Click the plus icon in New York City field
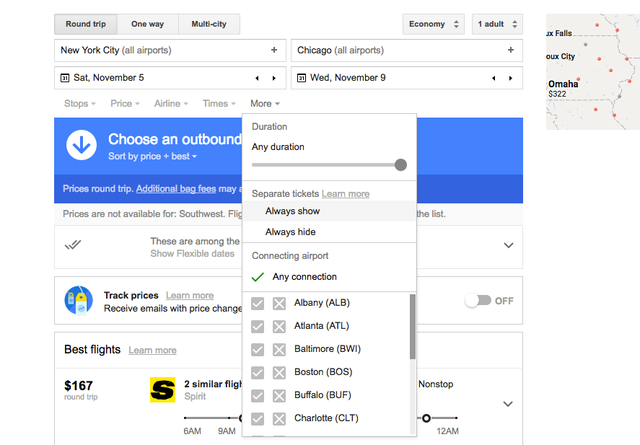The image size is (640, 445). coord(274,49)
